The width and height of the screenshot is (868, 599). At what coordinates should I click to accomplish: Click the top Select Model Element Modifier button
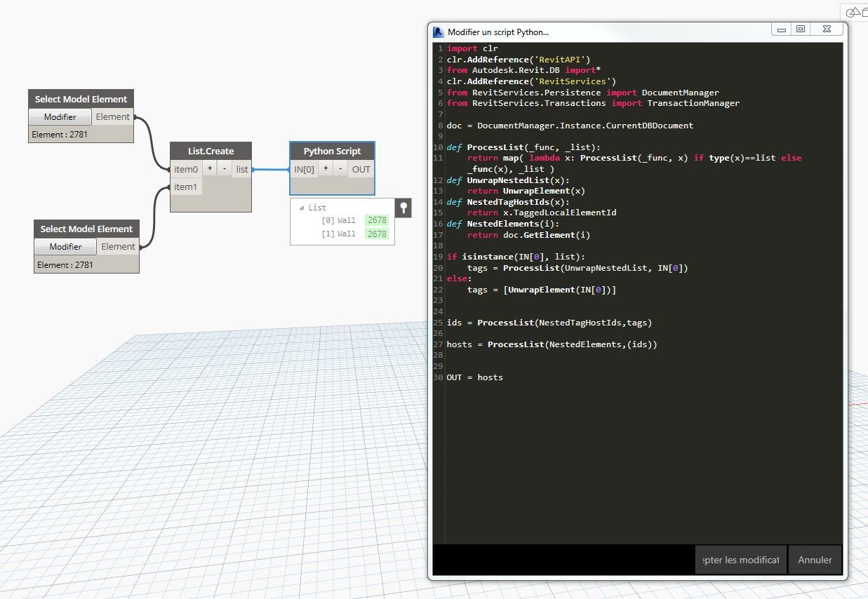60,117
